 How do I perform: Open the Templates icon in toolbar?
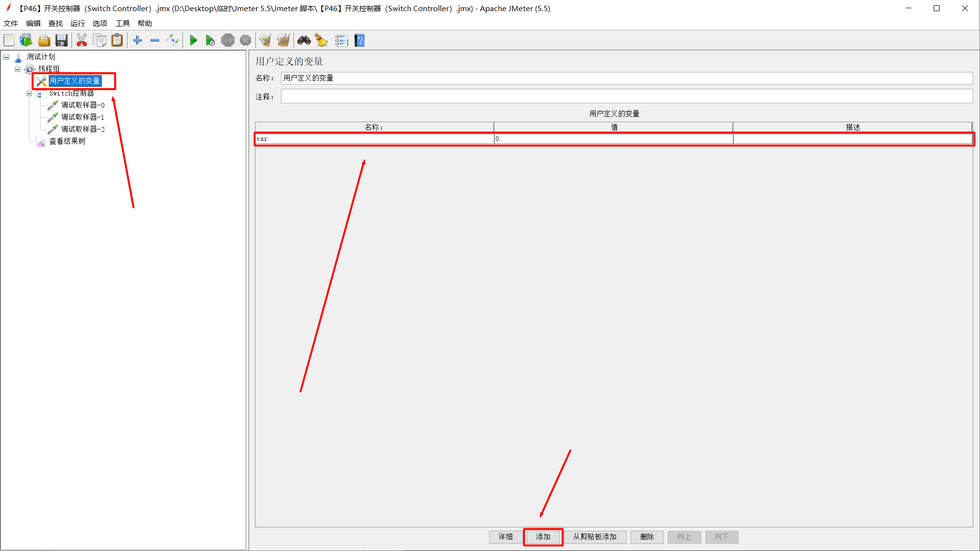26,41
